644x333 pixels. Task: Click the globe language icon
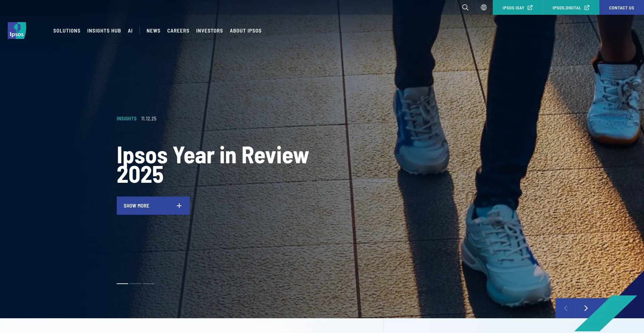(484, 7)
